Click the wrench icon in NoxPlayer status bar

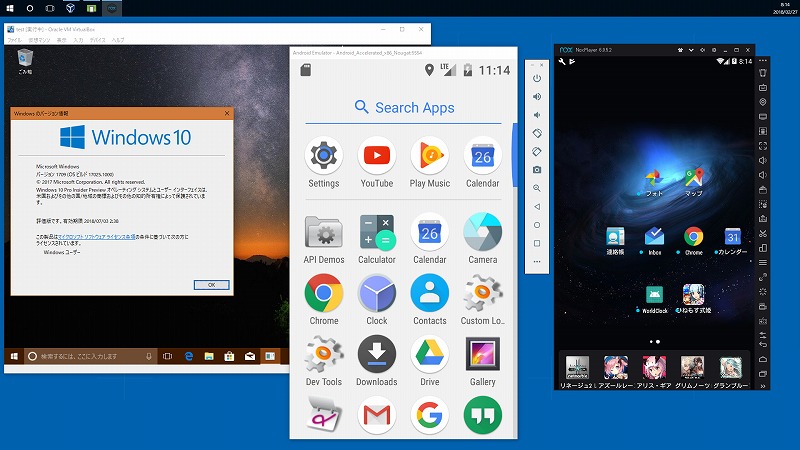pos(562,61)
